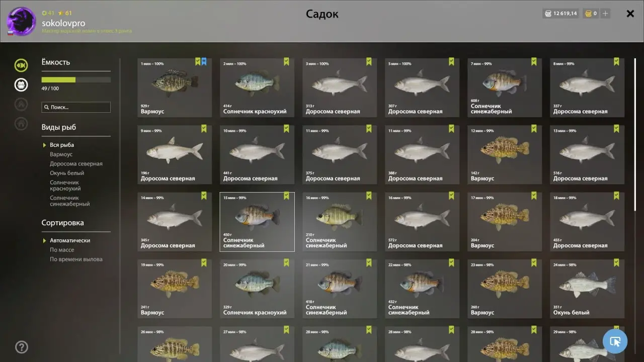The height and width of the screenshot is (362, 644).
Task: Click the sokolovpro profile avatar
Action: click(x=21, y=22)
